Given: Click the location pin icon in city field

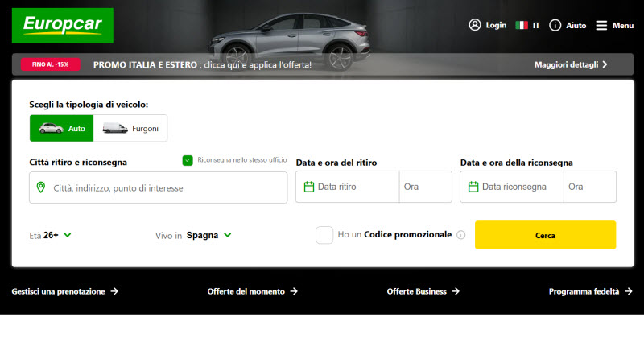Looking at the screenshot, I should click(x=41, y=187).
